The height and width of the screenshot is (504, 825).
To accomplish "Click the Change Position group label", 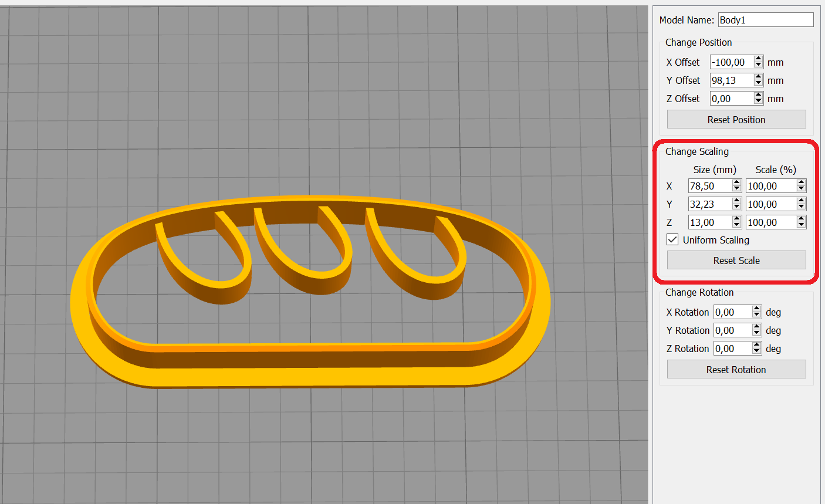I will [x=698, y=42].
